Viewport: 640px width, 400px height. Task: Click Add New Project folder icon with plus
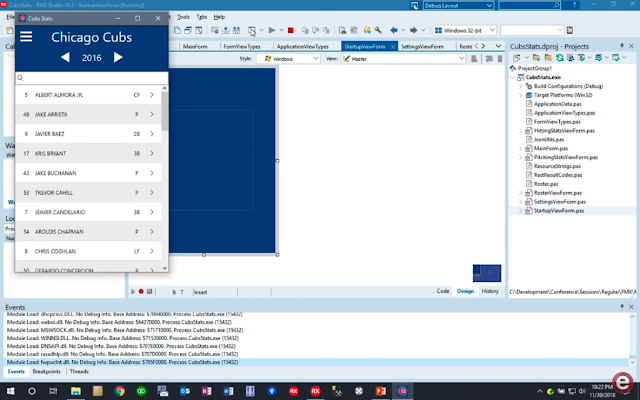tap(536, 58)
